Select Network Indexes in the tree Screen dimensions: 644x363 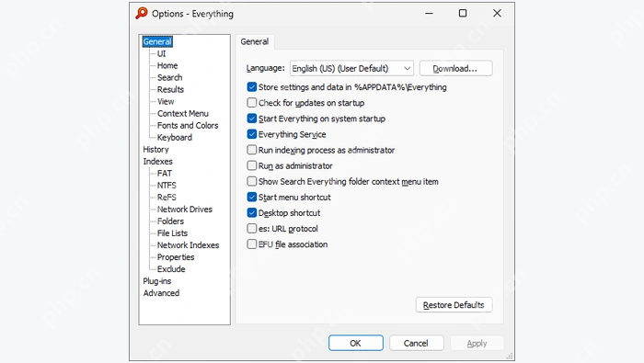coord(188,244)
